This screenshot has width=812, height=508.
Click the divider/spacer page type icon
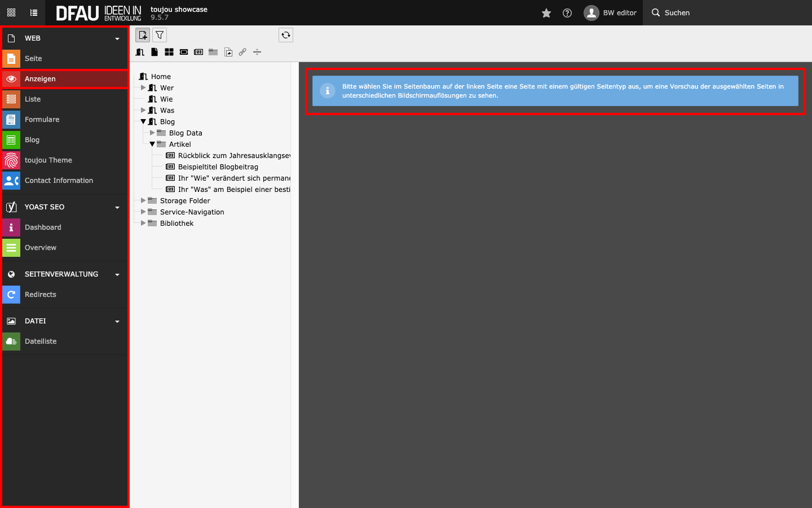click(257, 52)
